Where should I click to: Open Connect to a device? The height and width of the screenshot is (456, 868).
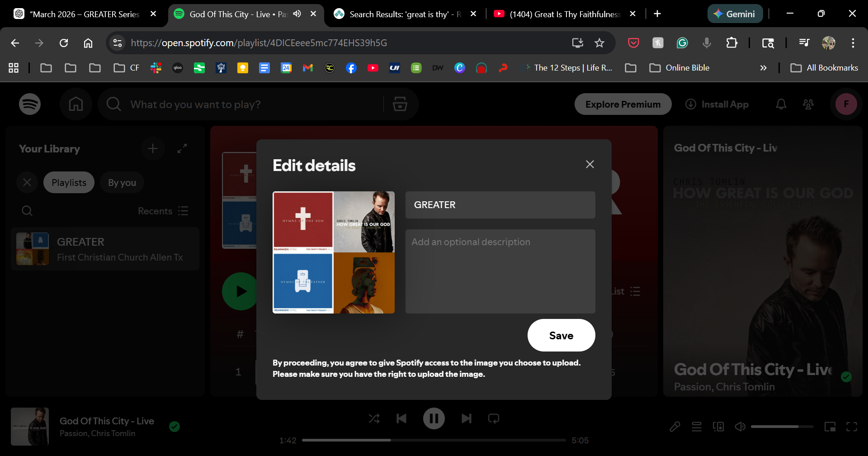(x=718, y=427)
